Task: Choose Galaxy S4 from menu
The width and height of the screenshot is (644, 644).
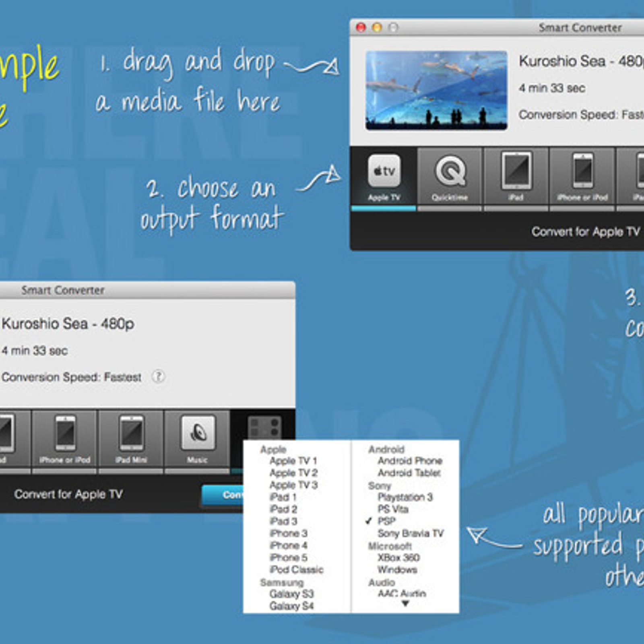Action: 291,606
